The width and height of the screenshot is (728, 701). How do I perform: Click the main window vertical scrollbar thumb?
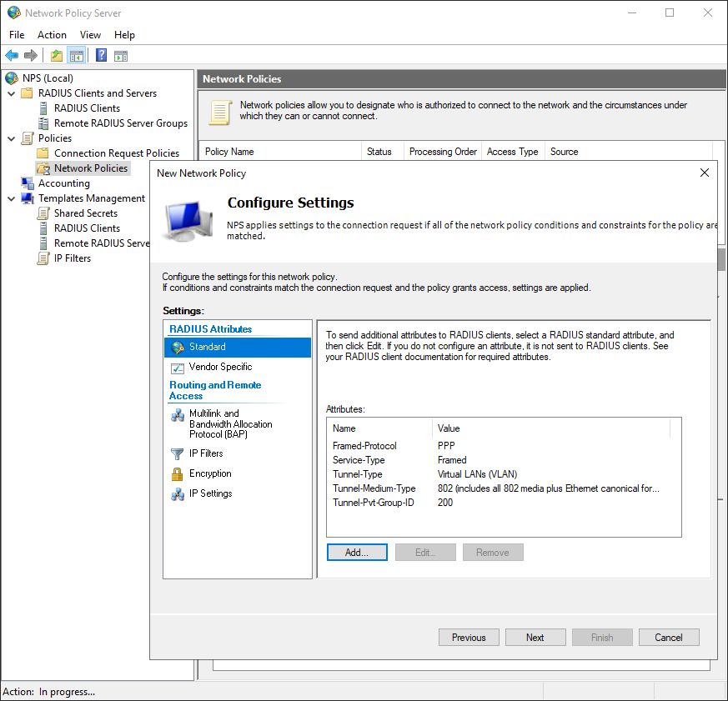[721, 260]
